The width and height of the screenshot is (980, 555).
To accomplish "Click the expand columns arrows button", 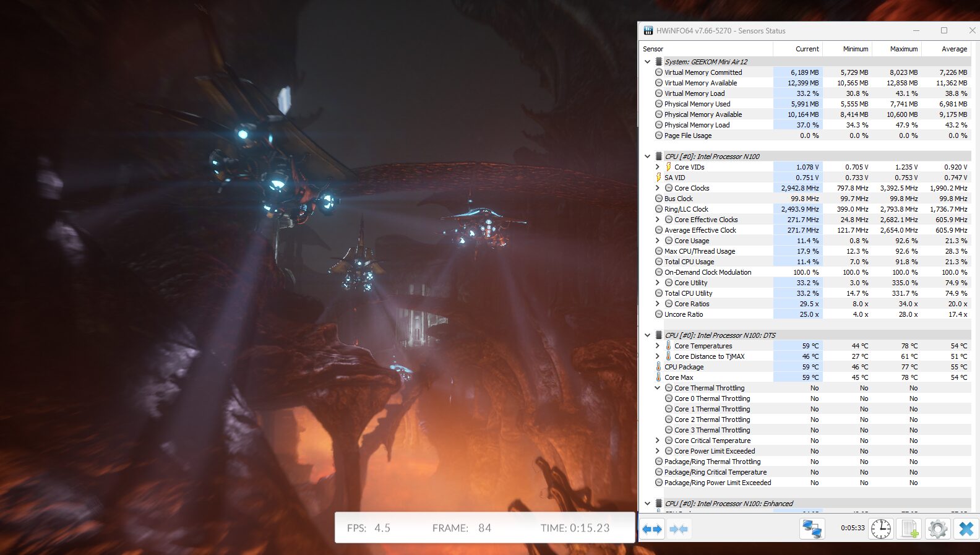I will click(652, 529).
